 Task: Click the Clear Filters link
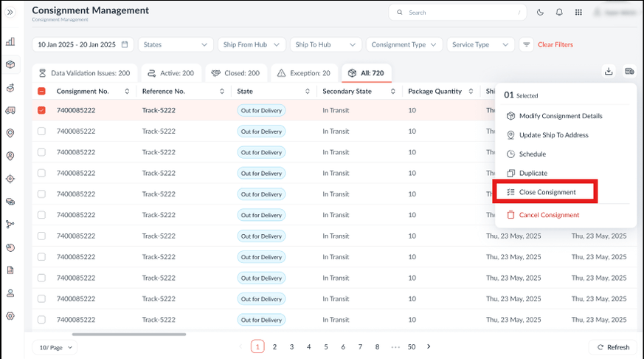tap(555, 44)
